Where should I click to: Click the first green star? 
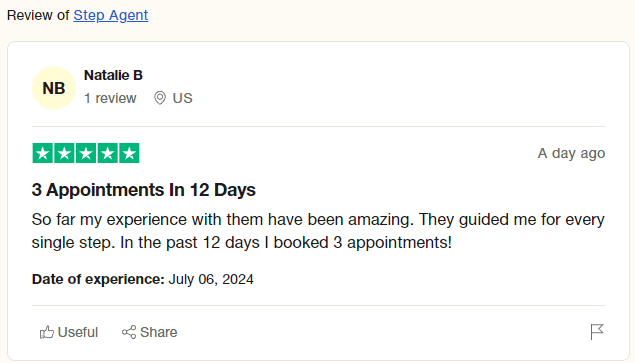pos(43,153)
